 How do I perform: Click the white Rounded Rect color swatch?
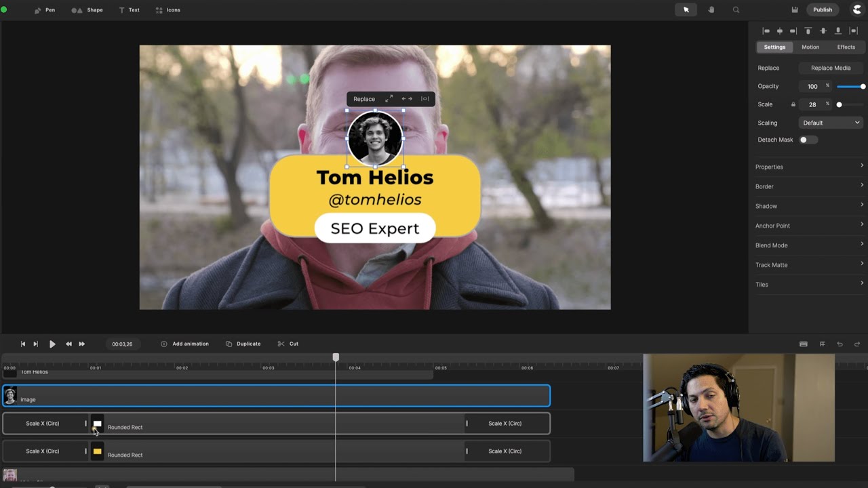(x=97, y=424)
